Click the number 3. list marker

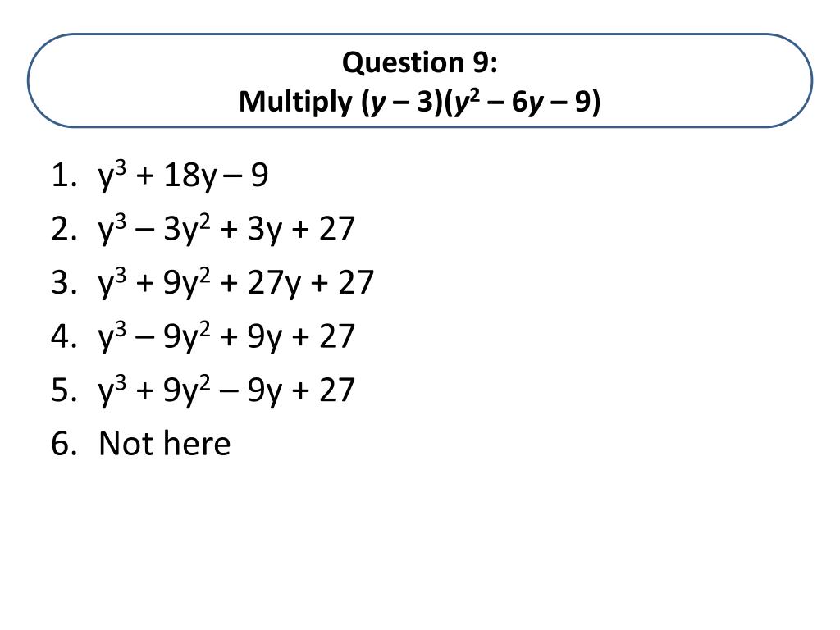click(x=64, y=283)
